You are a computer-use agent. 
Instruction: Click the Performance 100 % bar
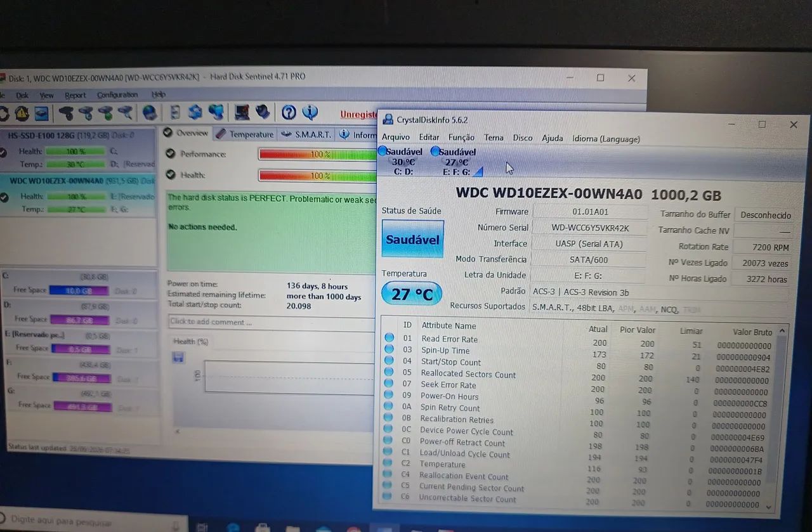point(317,154)
